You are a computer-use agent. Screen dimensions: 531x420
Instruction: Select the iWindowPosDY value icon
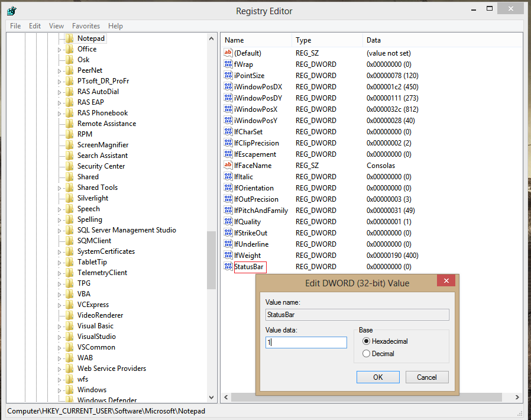pyautogui.click(x=228, y=98)
